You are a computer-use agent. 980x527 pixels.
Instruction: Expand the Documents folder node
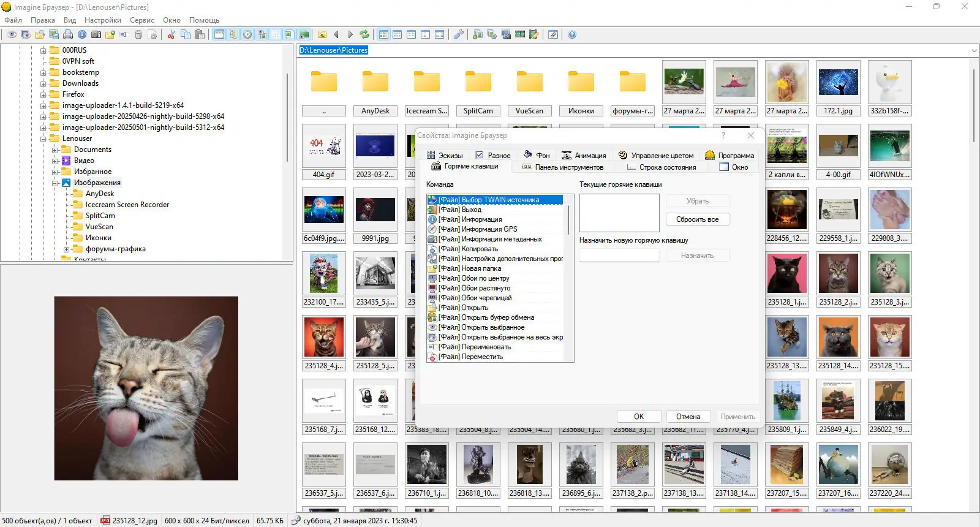[x=55, y=150]
